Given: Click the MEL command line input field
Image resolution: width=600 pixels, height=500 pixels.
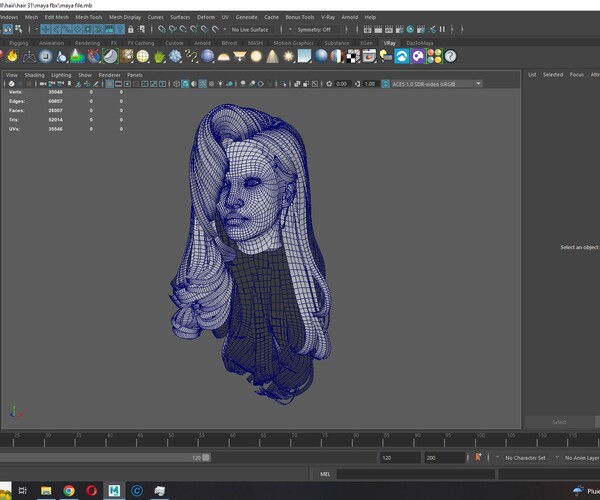Looking at the screenshot, I should [416, 474].
